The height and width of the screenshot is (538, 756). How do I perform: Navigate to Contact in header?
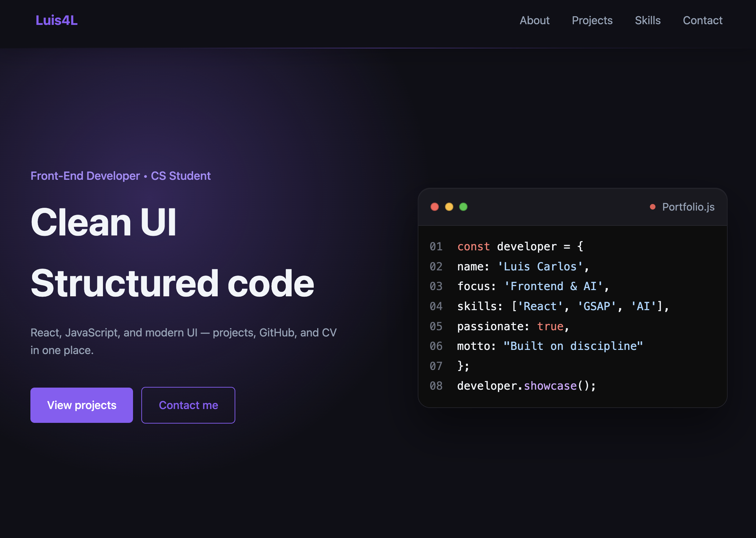click(x=702, y=20)
